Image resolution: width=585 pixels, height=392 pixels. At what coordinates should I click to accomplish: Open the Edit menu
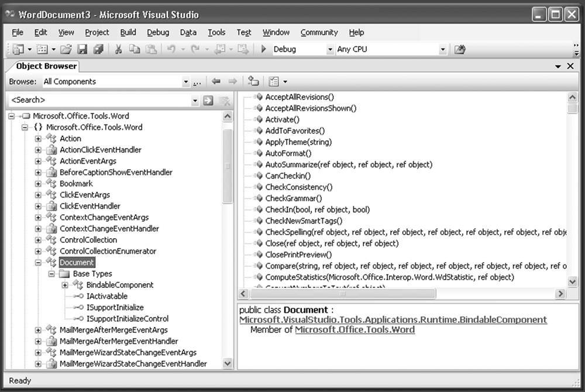(41, 32)
